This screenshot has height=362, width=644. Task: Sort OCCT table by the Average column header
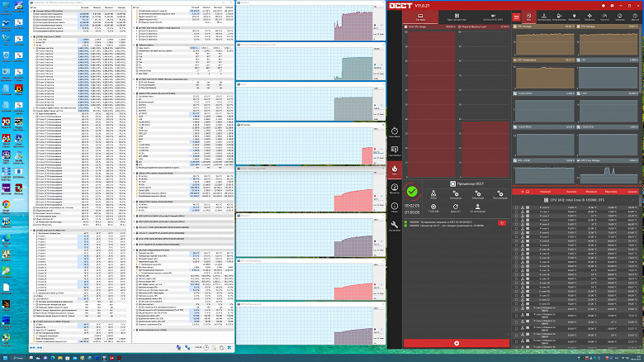coord(632,192)
